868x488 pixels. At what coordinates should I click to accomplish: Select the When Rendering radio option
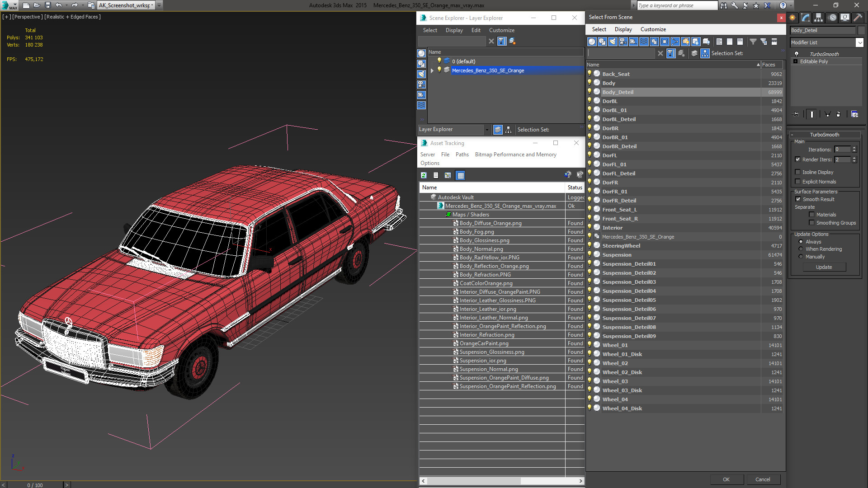(x=801, y=249)
